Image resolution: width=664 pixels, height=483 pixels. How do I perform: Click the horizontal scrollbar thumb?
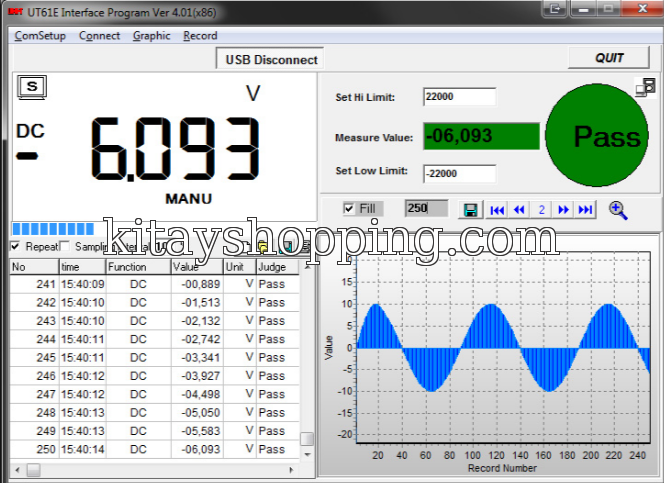coord(33,469)
